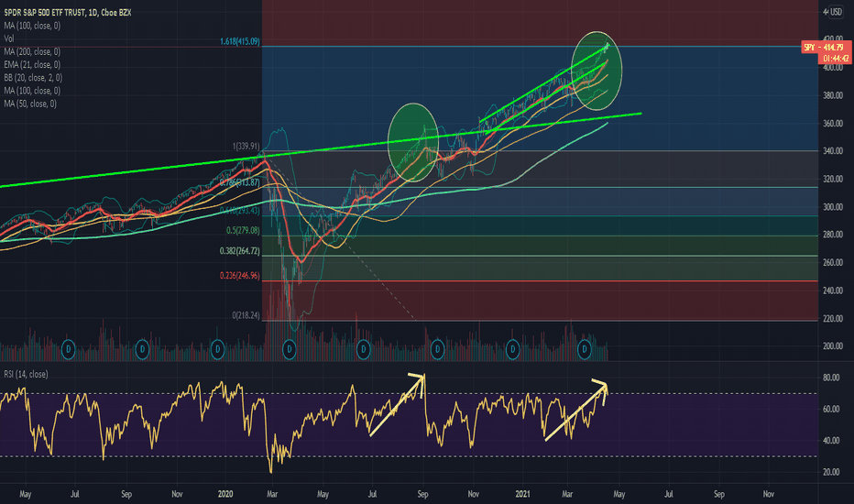This screenshot has height=504, width=854.
Task: Select the Vol indicator legend
Action: [x=9, y=38]
